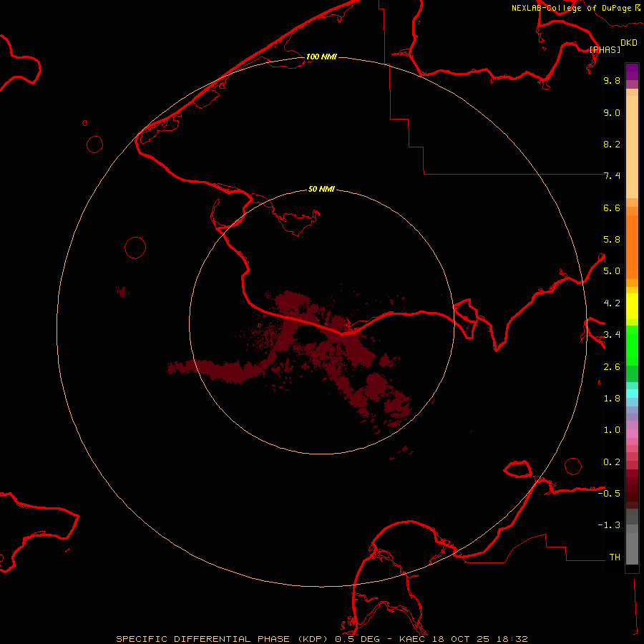Select the 9.8 value on the legend
Screen dimensions: 644x644
(611, 81)
